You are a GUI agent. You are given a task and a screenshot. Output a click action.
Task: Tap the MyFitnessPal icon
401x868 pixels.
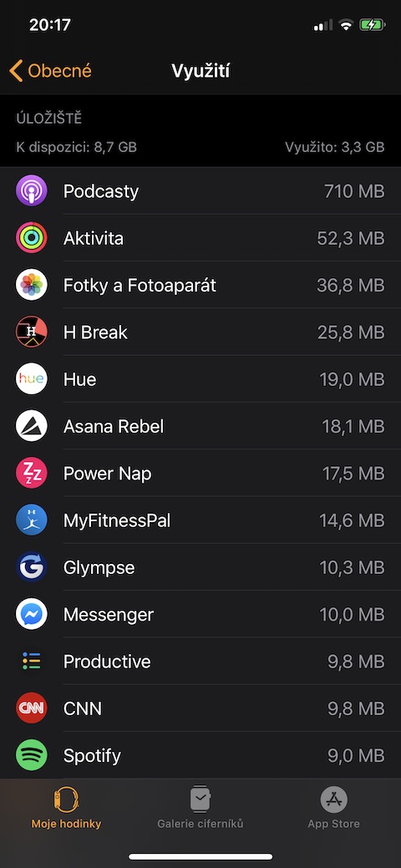point(31,520)
